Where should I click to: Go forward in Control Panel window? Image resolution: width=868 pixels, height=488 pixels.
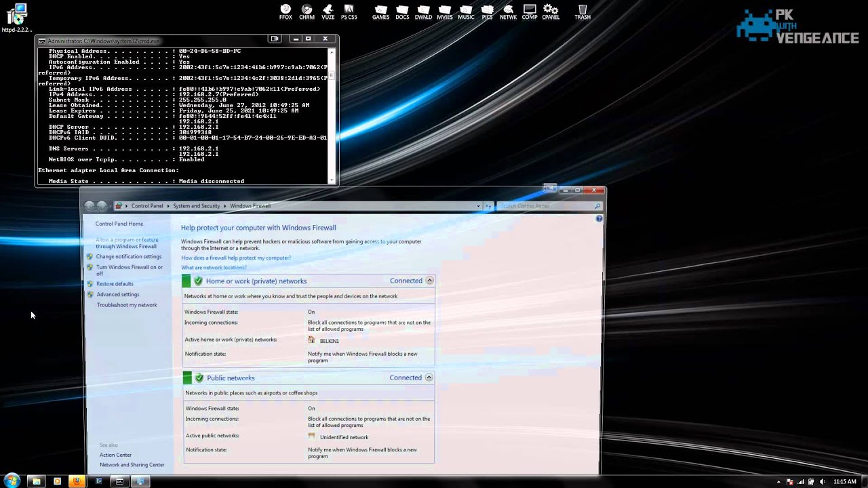point(102,205)
